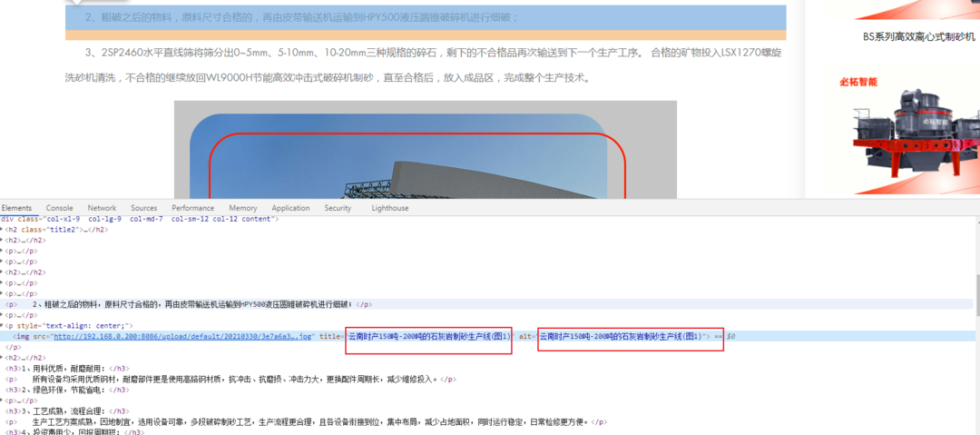Collapse the p style="text-align: center;" node
This screenshot has height=435, width=980.
point(3,325)
